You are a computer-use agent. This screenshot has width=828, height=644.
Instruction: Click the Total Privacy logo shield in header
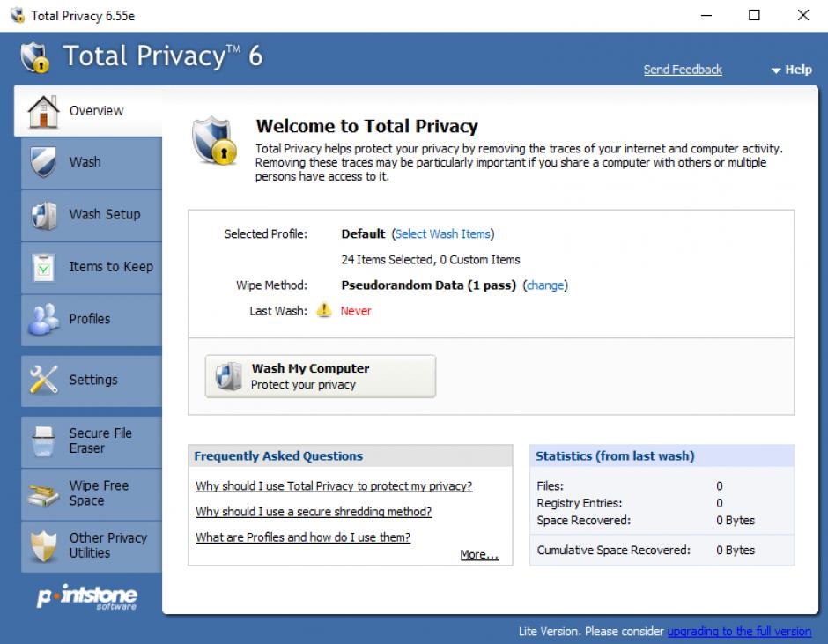tap(35, 57)
